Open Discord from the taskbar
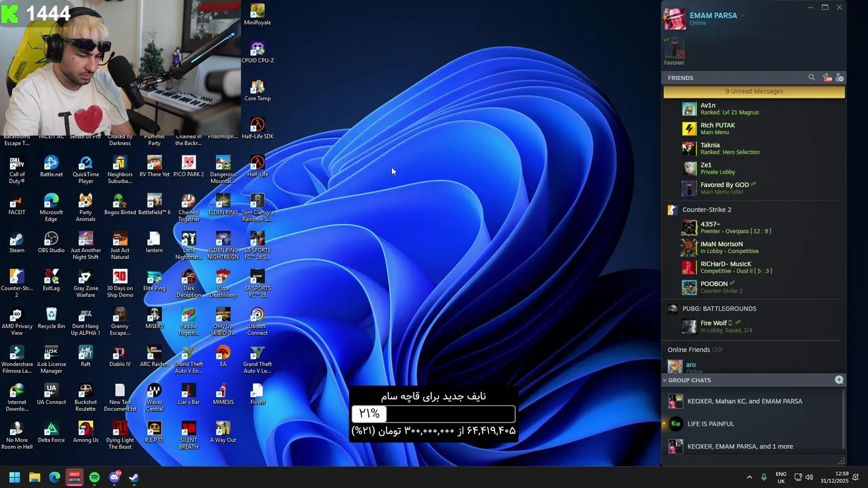This screenshot has height=488, width=868. coord(115,477)
